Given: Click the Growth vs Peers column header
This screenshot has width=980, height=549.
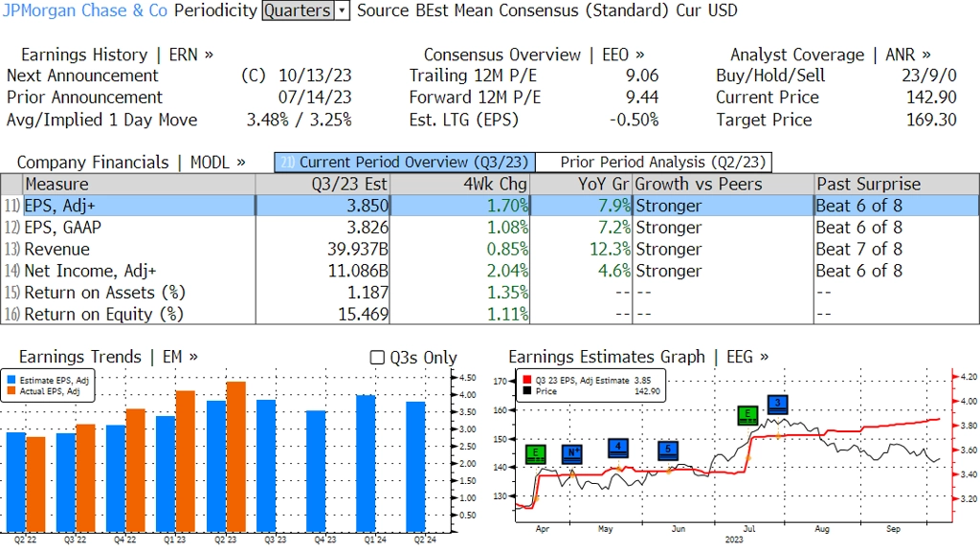Looking at the screenshot, I should [x=724, y=185].
